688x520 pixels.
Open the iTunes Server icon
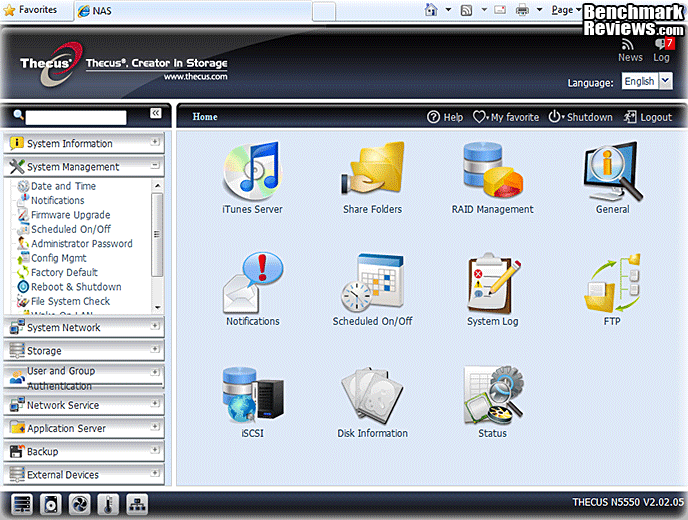pyautogui.click(x=252, y=172)
